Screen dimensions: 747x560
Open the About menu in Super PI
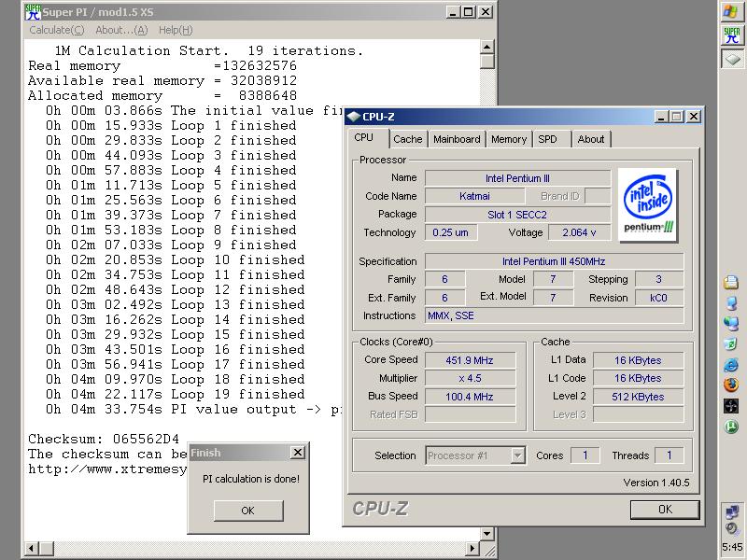(121, 30)
